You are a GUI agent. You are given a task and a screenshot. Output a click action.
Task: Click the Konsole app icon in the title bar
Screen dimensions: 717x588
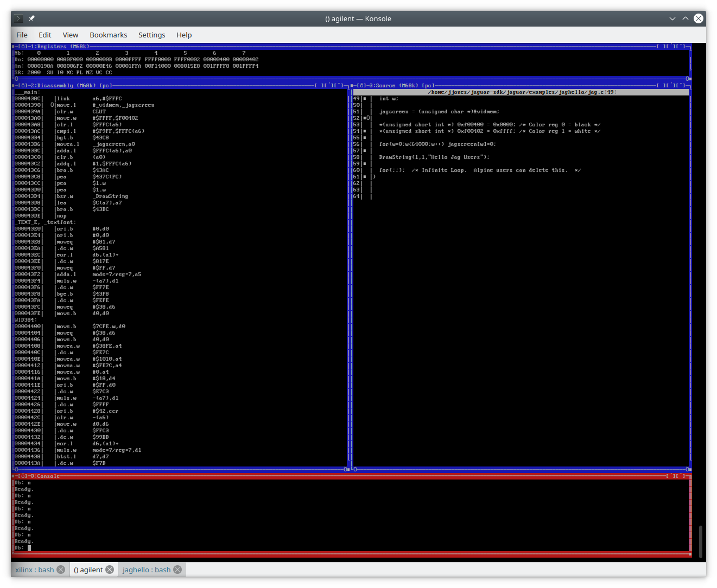(x=18, y=18)
